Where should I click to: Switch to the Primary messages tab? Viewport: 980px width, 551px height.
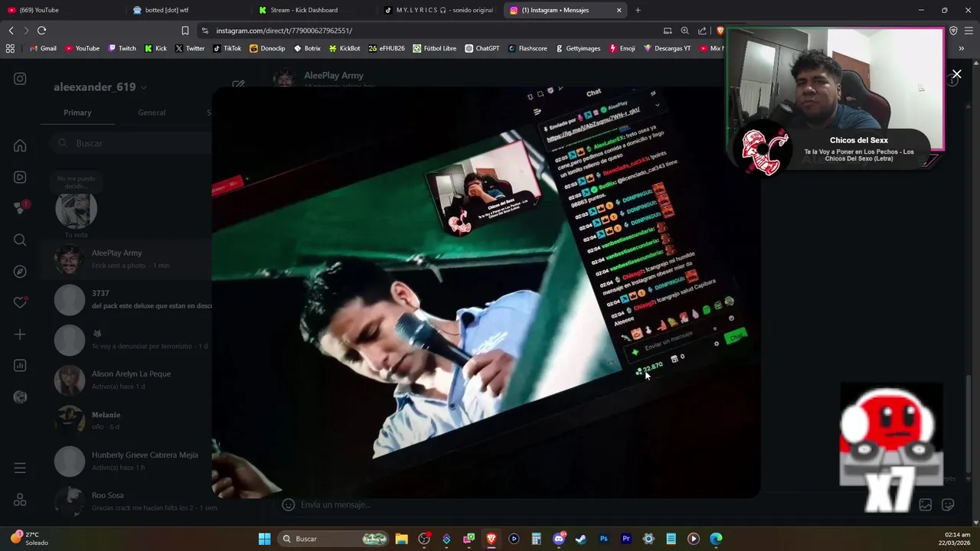[x=77, y=112]
